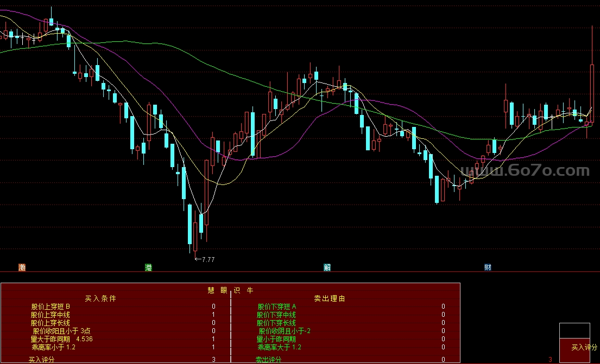Viewport: 600px width, 364px height.
Task: Click the 慧眼识牛 indicator title
Action: click(x=230, y=290)
